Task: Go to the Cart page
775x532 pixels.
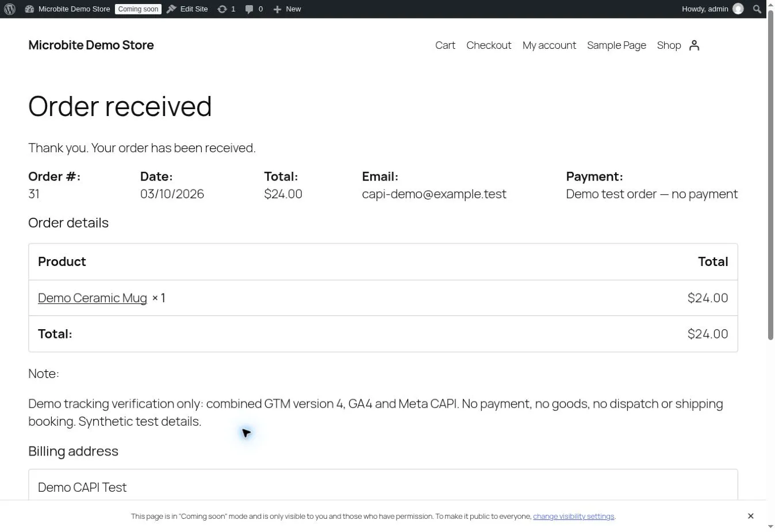Action: 445,45
